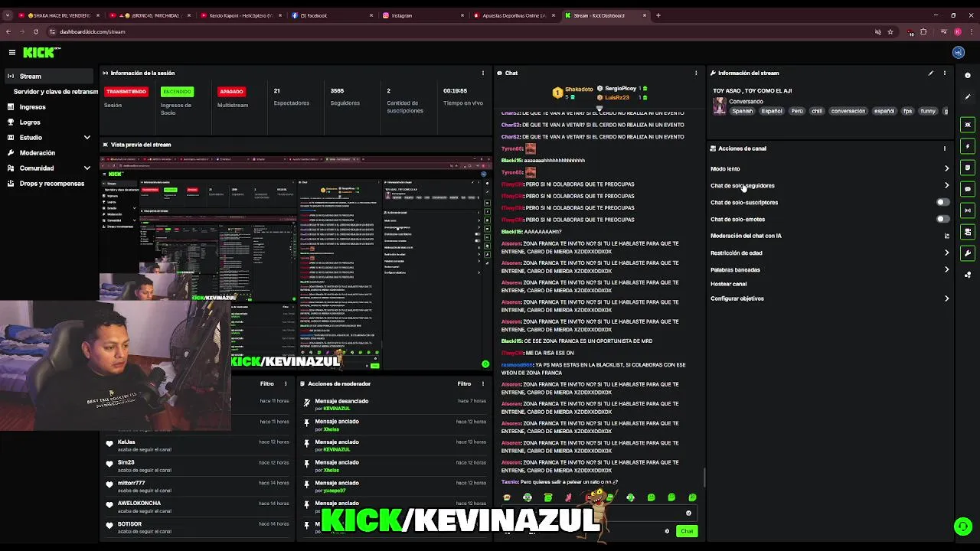
Task: Open the emoji picker in chat input
Action: [688, 514]
